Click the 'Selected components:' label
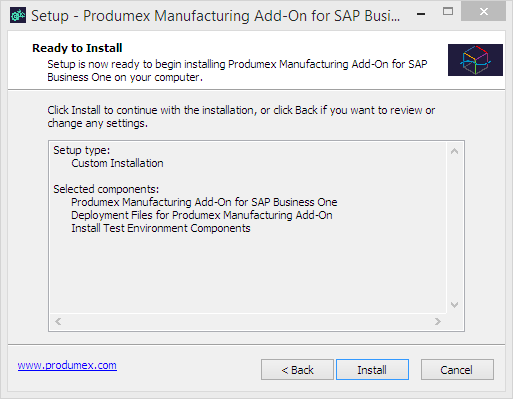The image size is (513, 399). (x=106, y=189)
